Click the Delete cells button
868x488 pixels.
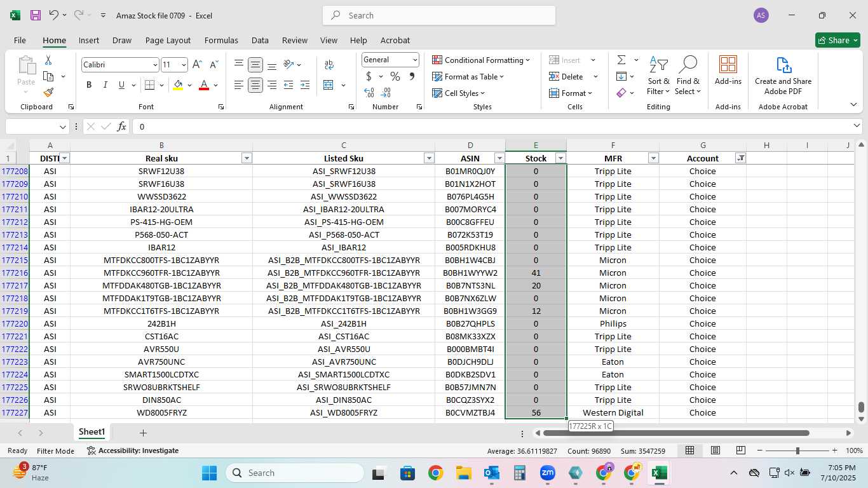567,77
